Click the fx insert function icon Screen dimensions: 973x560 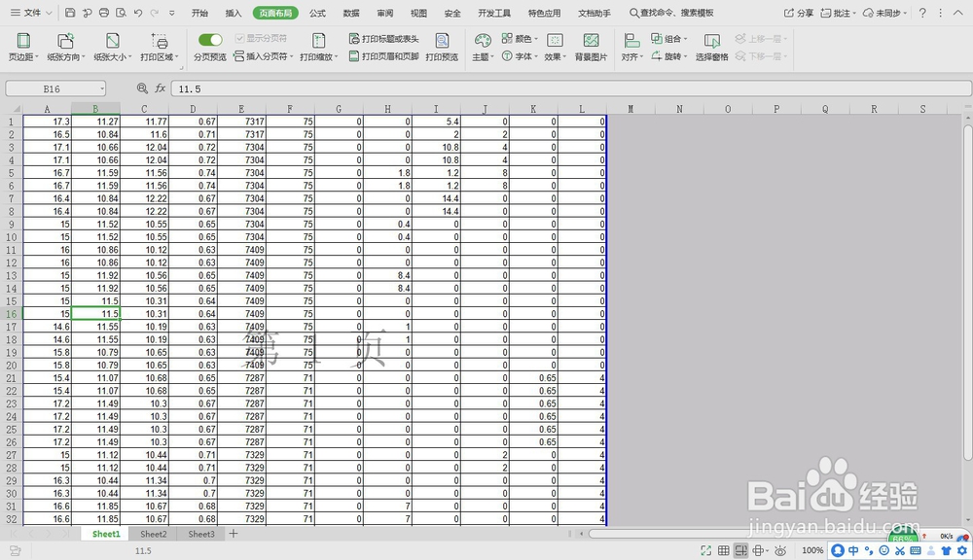161,88
